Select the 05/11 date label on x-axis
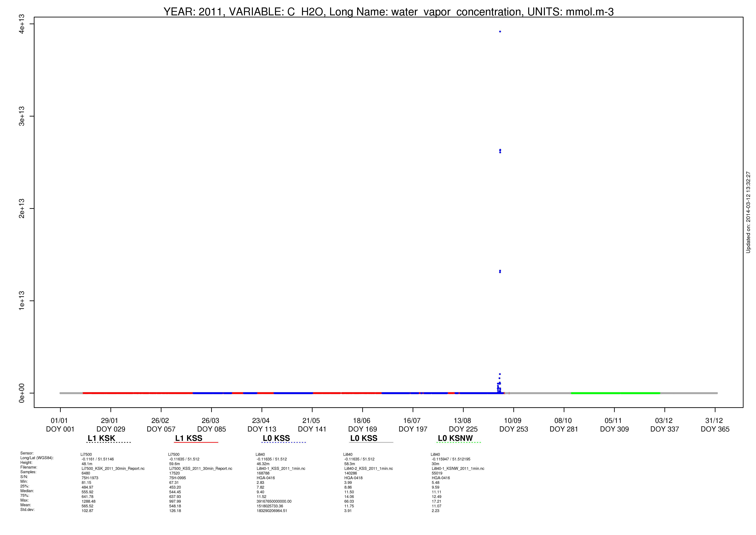756x535 pixels. point(613,421)
